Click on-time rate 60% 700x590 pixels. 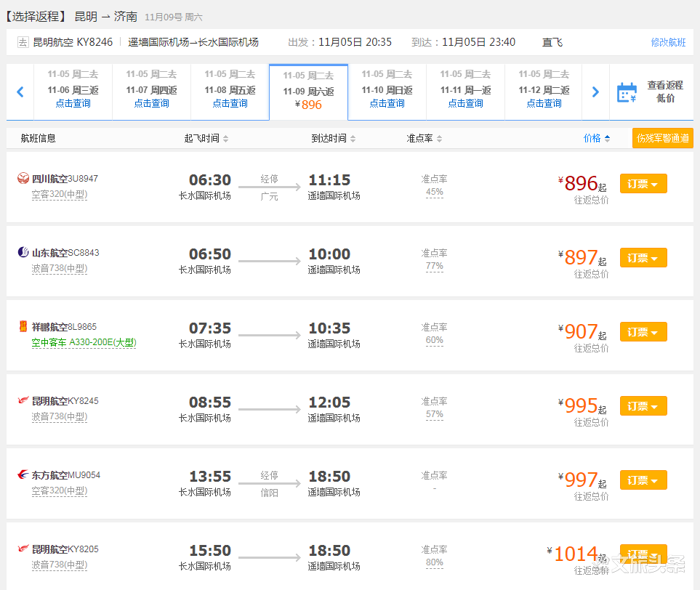tap(435, 341)
